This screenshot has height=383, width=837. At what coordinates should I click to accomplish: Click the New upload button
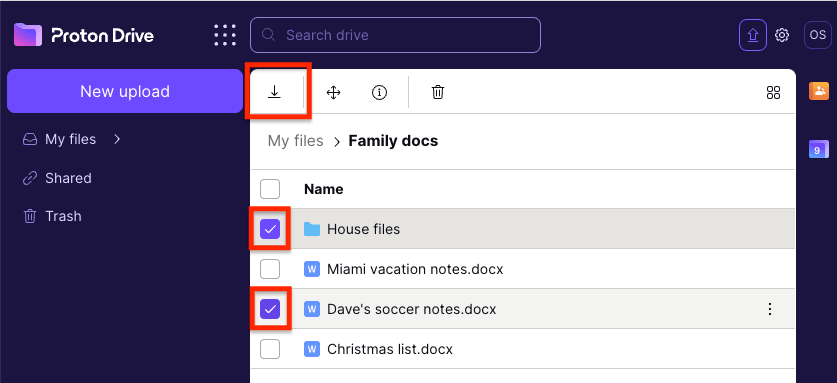tap(125, 91)
